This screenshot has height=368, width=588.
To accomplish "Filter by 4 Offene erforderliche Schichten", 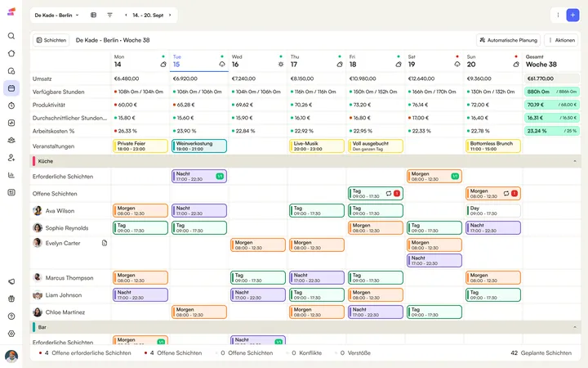I will tap(85, 353).
